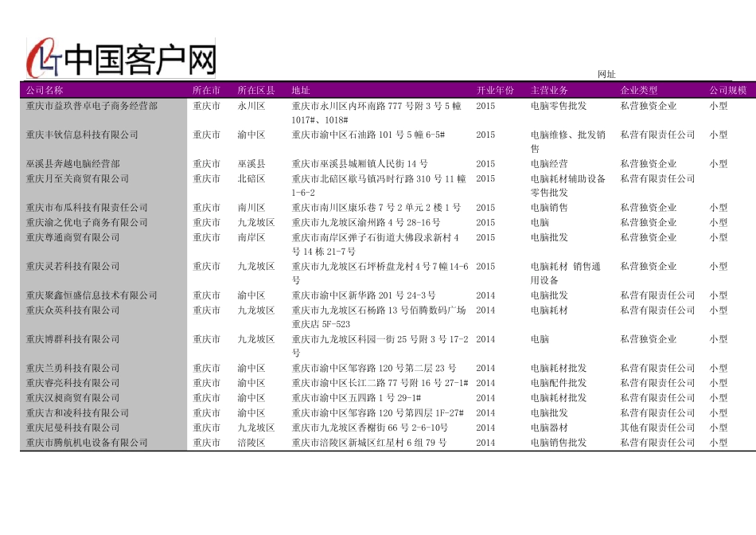Click company name 重庆丰钦信息科技有限公司
Image resolution: width=756 pixels, height=535 pixels.
point(82,135)
